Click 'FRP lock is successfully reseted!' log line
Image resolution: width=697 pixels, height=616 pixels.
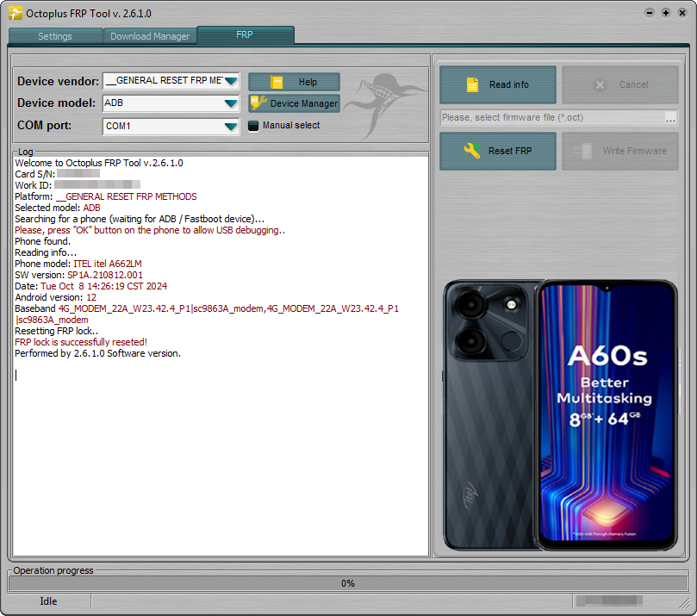pyautogui.click(x=81, y=342)
